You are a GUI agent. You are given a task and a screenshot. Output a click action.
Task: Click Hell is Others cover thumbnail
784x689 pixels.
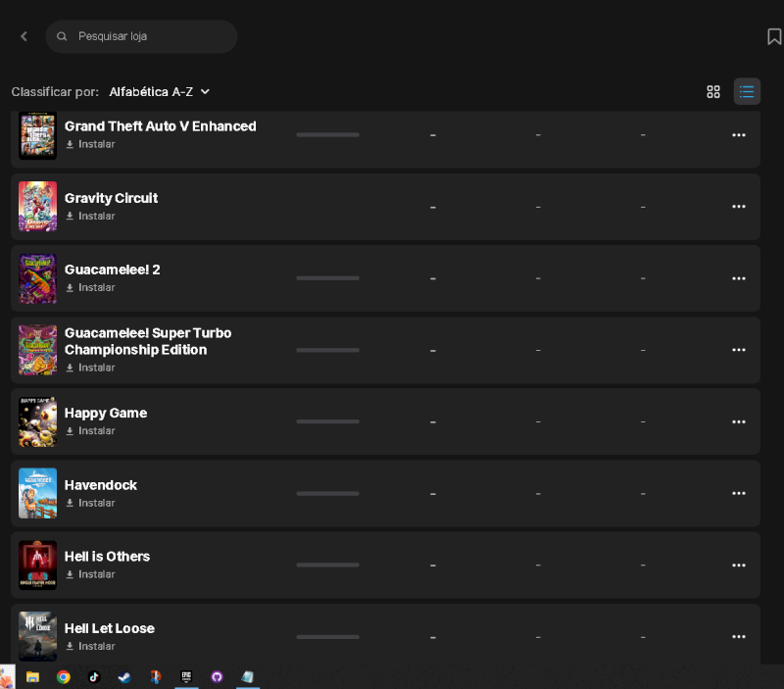click(37, 566)
